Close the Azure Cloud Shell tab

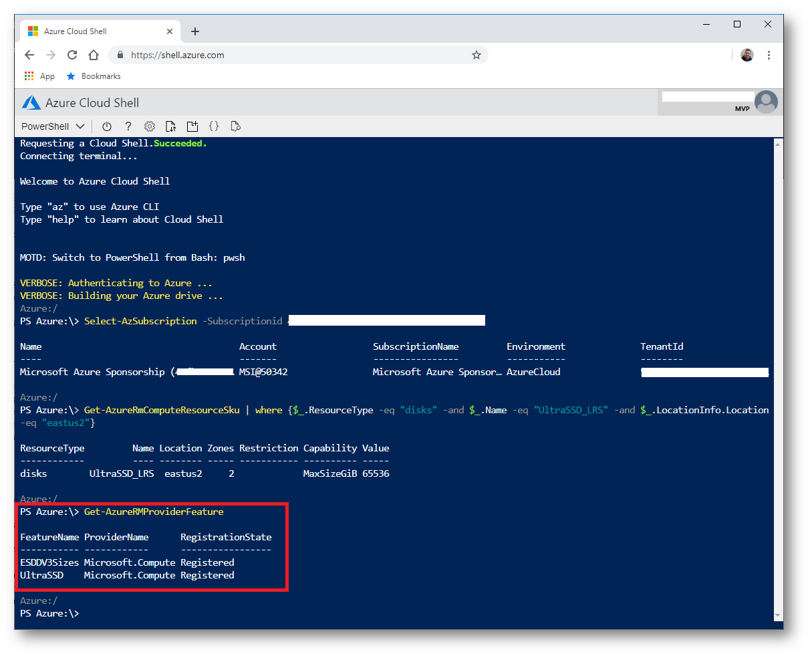tap(170, 31)
